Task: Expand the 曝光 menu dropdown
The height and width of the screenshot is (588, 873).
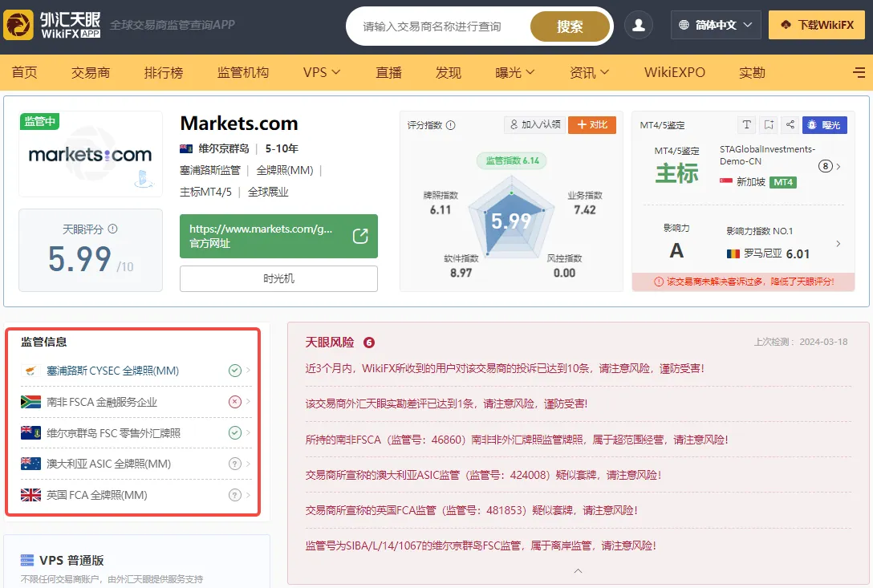Action: (514, 72)
